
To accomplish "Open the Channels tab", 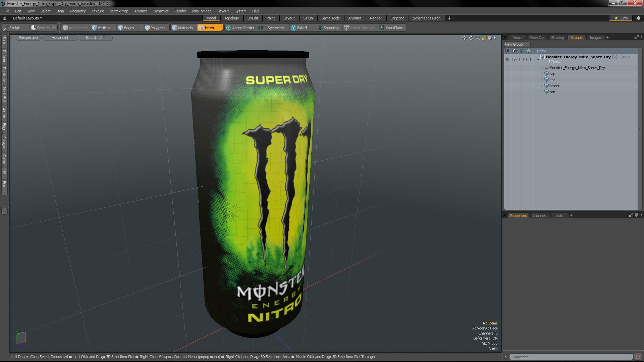I will click(539, 216).
